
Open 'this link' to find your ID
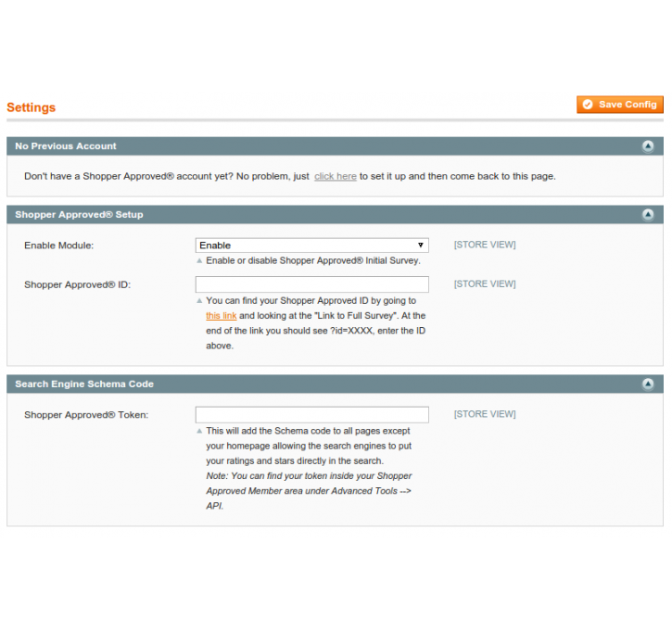[x=222, y=316]
